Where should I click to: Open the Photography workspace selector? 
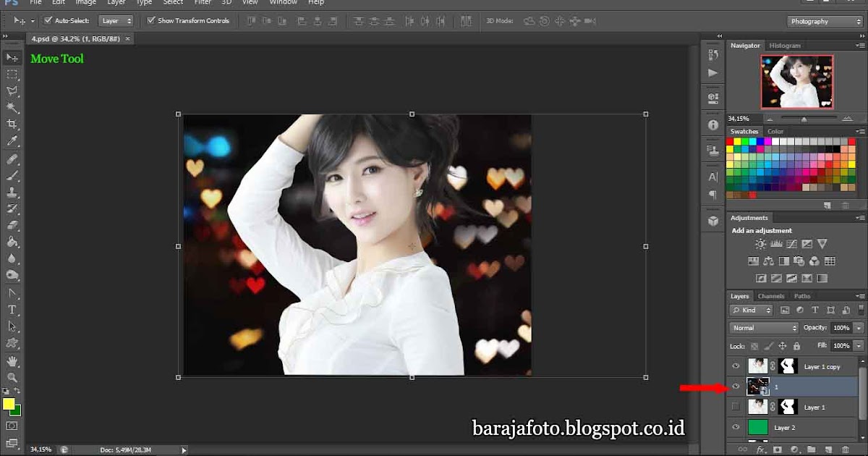(x=823, y=21)
